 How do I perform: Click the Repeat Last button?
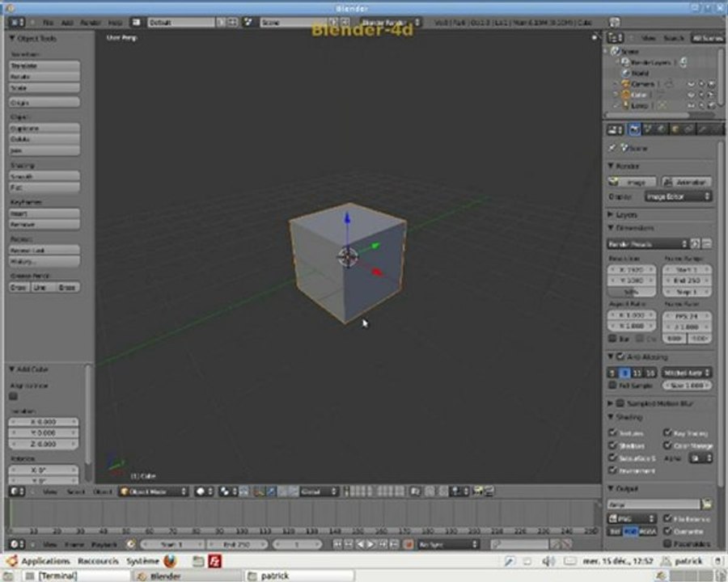(x=44, y=250)
